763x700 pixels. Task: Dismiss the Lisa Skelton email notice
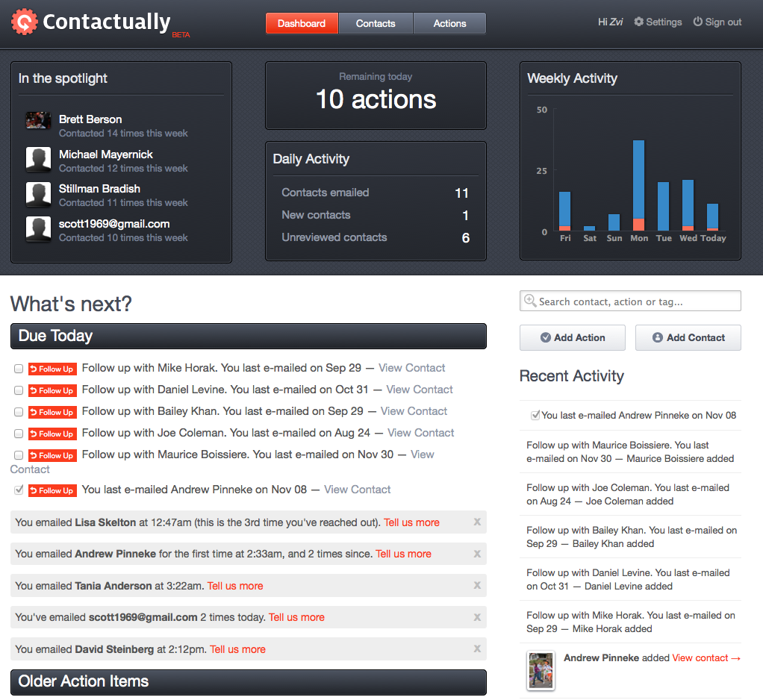click(x=477, y=522)
